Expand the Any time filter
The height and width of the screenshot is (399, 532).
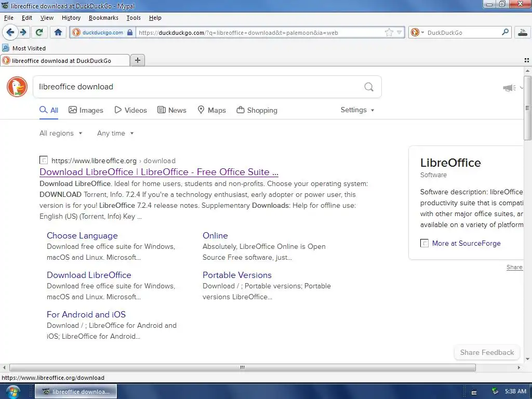(x=115, y=133)
